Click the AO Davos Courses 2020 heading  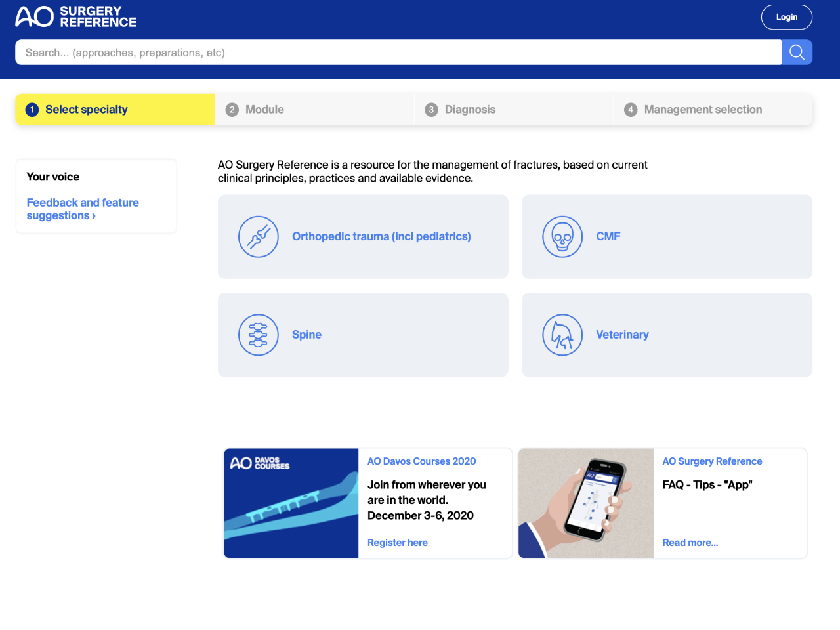(x=421, y=461)
